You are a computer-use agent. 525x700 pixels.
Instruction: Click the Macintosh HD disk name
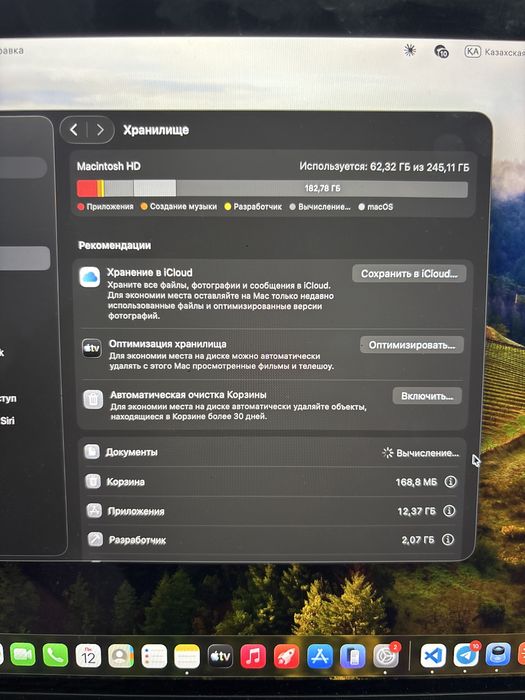click(108, 166)
